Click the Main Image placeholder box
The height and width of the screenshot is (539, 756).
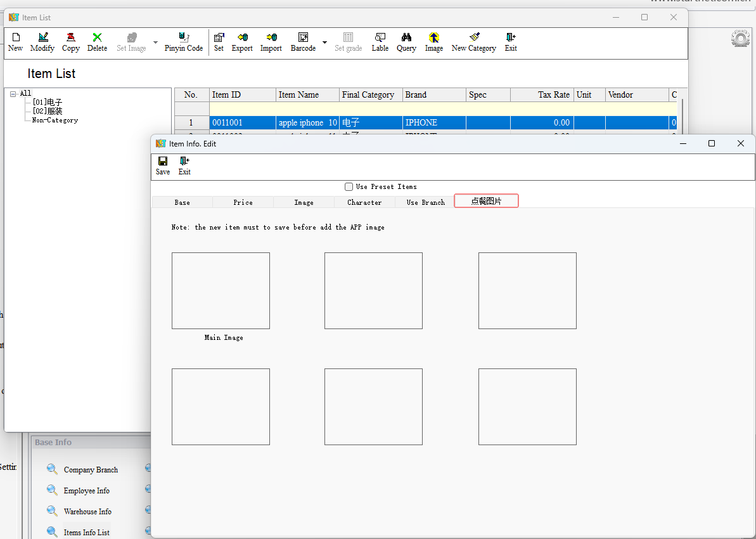[x=221, y=290]
